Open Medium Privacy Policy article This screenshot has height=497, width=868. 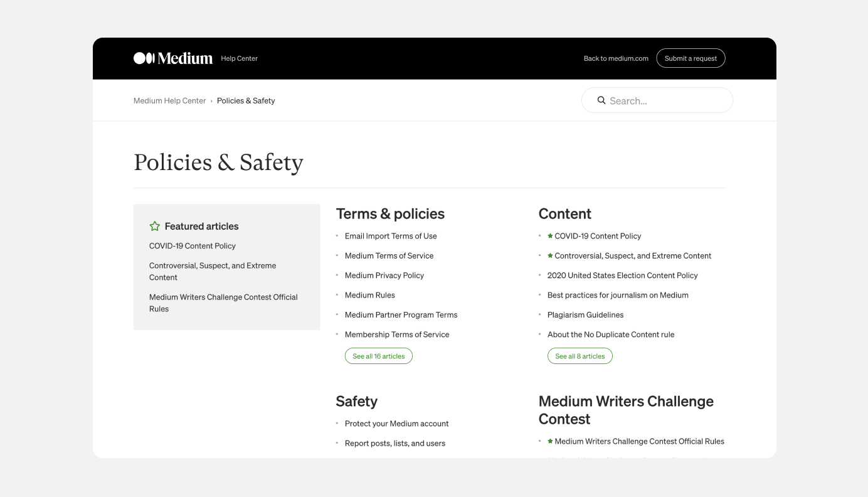[384, 275]
